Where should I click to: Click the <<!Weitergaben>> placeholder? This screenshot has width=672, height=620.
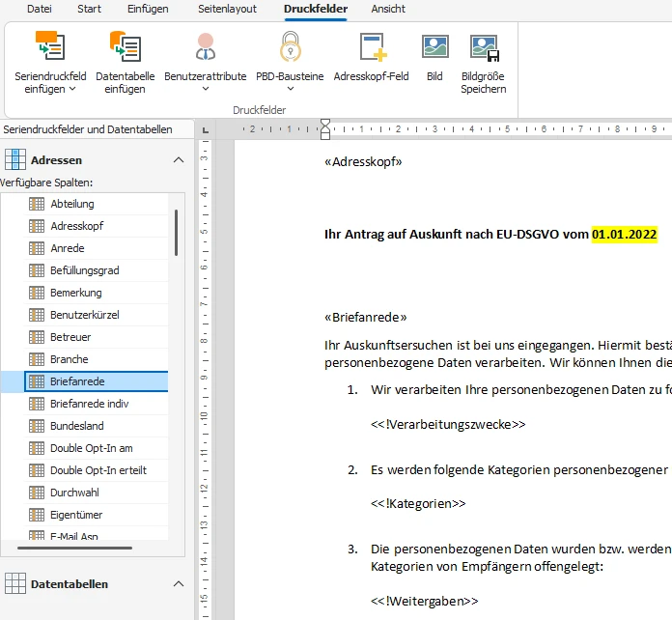[424, 601]
